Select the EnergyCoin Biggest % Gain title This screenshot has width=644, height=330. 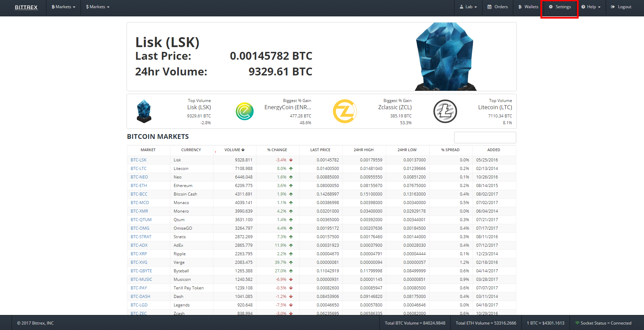point(288,107)
